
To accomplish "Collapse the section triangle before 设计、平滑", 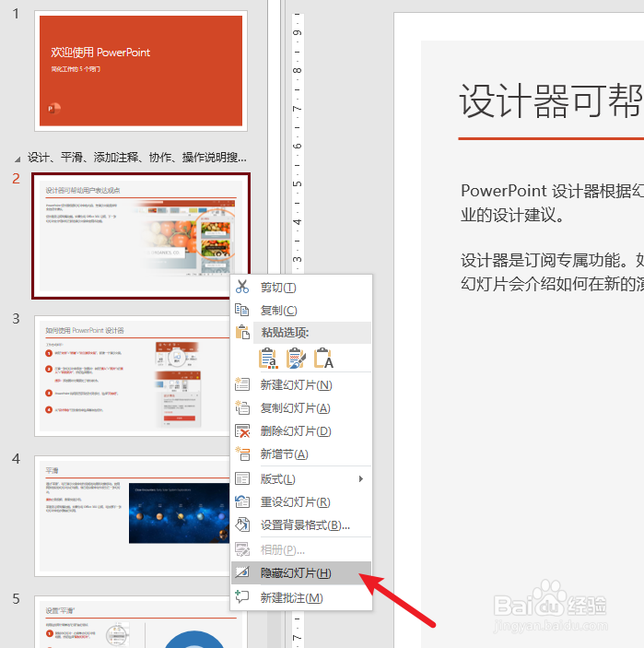I will click(17, 159).
